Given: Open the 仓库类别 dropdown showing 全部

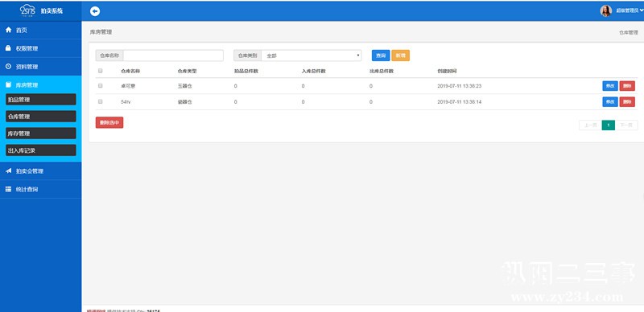Looking at the screenshot, I should tap(312, 55).
